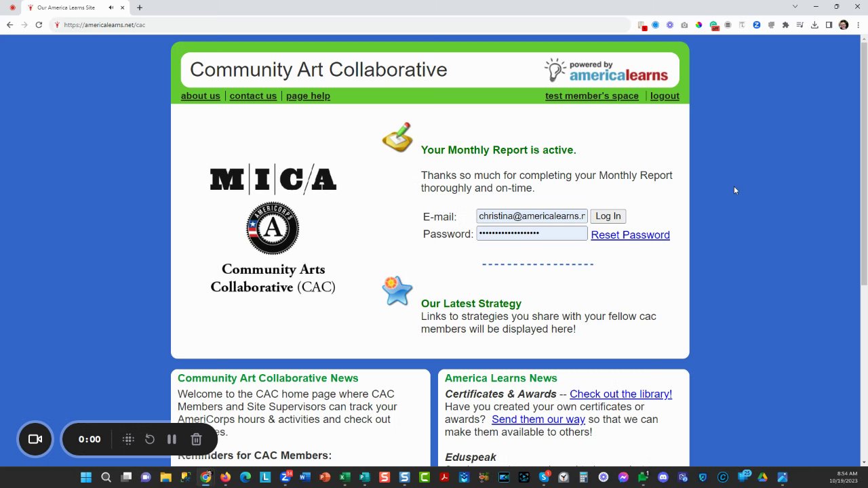Open the camera icon in recorder overlay
This screenshot has height=488, width=868.
[35, 439]
